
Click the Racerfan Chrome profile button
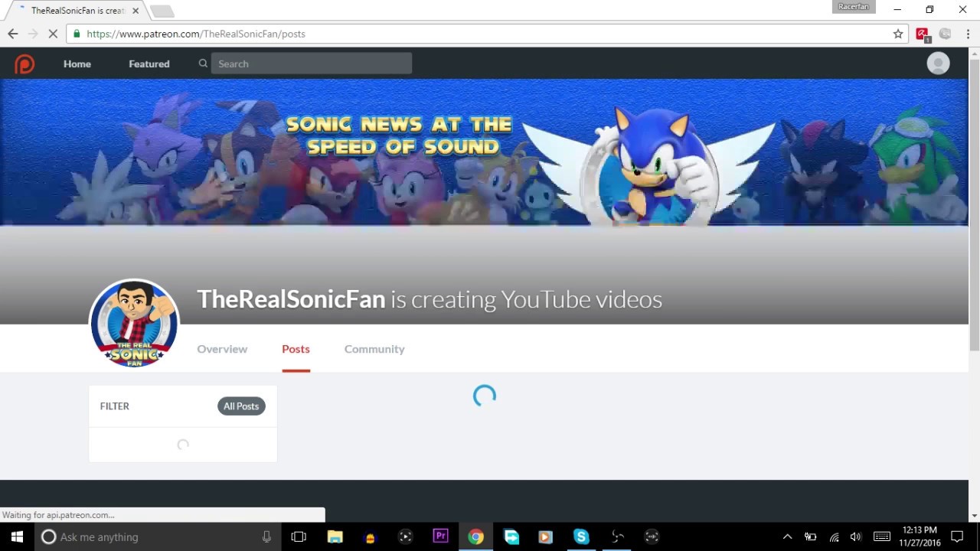[854, 7]
